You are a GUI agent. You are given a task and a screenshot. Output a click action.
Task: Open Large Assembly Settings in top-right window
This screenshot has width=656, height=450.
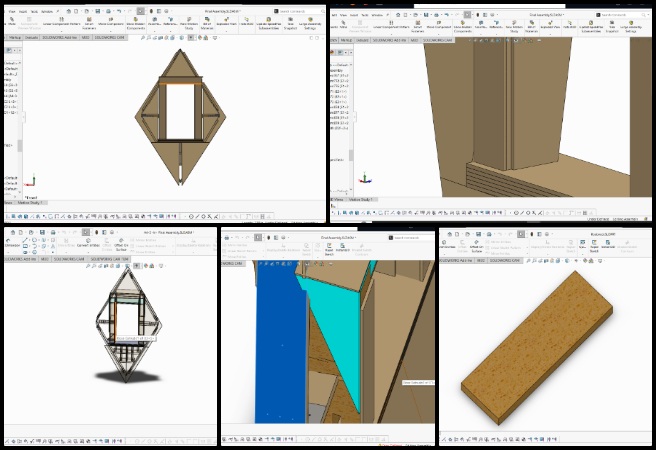tap(631, 27)
